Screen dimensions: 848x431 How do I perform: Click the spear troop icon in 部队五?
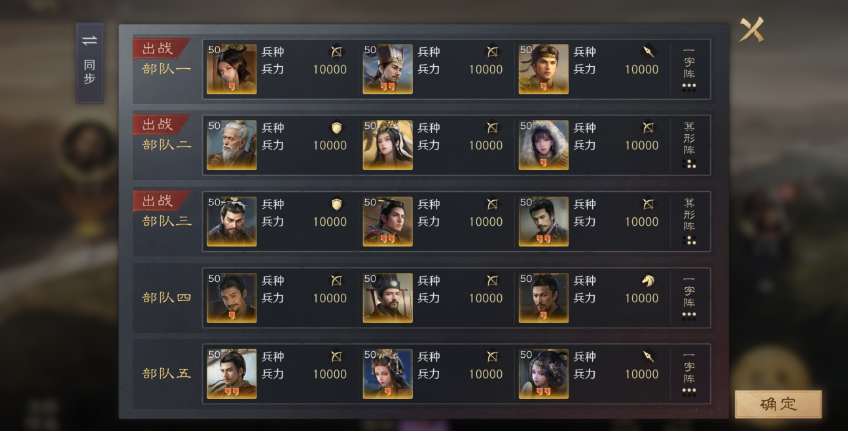point(648,356)
